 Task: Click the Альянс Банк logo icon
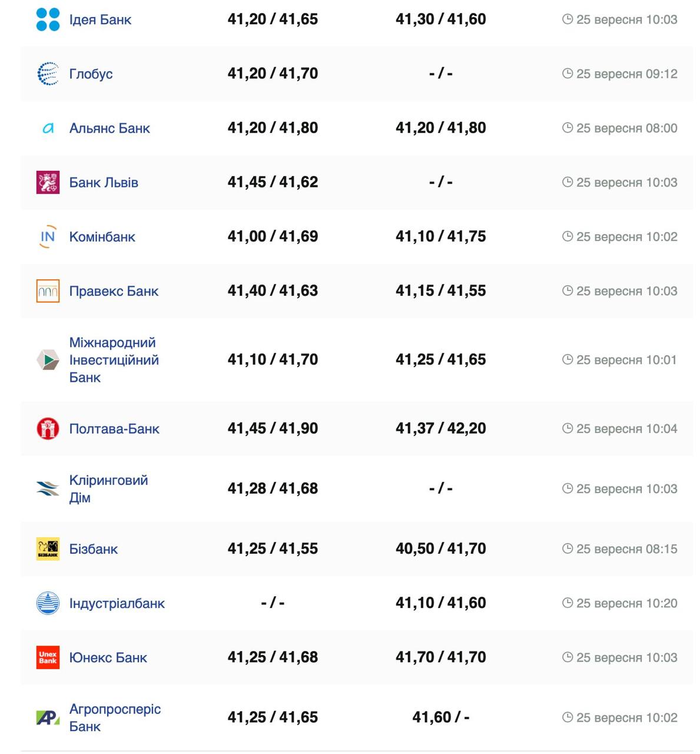point(48,128)
